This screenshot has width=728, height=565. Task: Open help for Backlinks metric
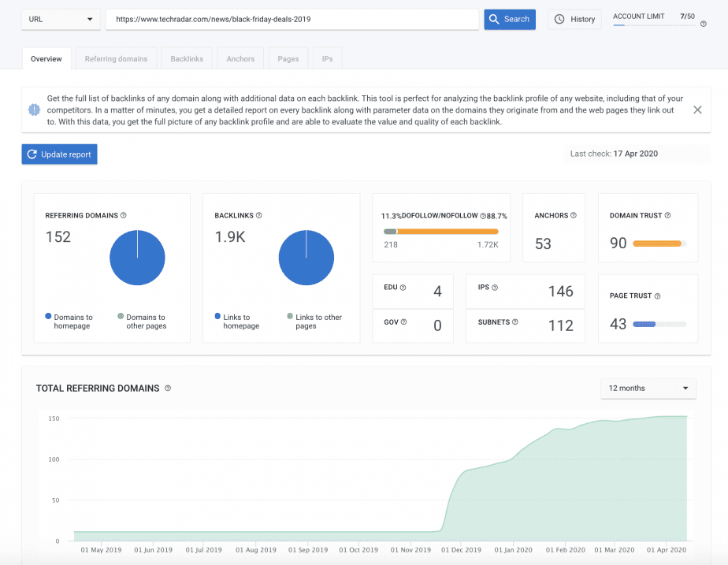(x=259, y=215)
